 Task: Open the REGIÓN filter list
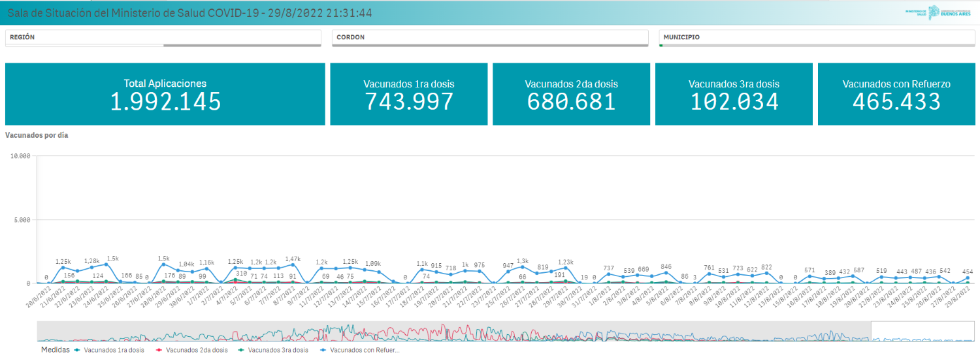click(163, 38)
